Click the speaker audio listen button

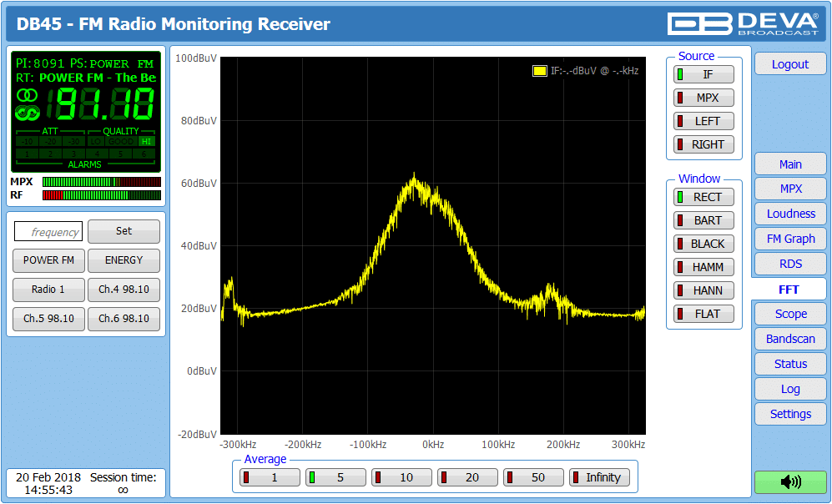[x=789, y=481]
